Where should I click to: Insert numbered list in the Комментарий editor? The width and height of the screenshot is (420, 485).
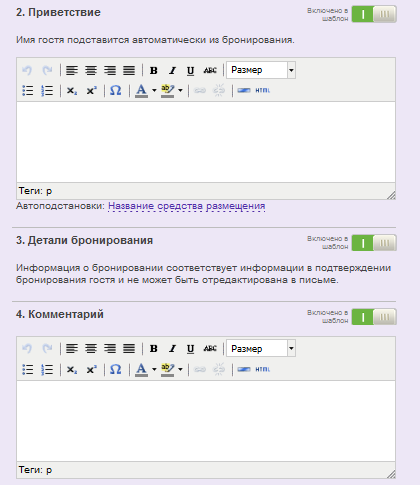pyautogui.click(x=47, y=369)
